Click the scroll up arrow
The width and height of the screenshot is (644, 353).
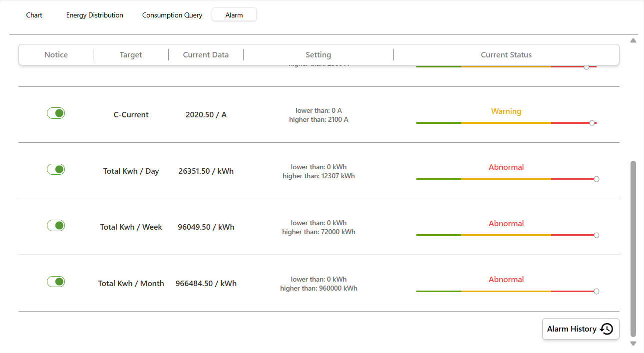[633, 40]
